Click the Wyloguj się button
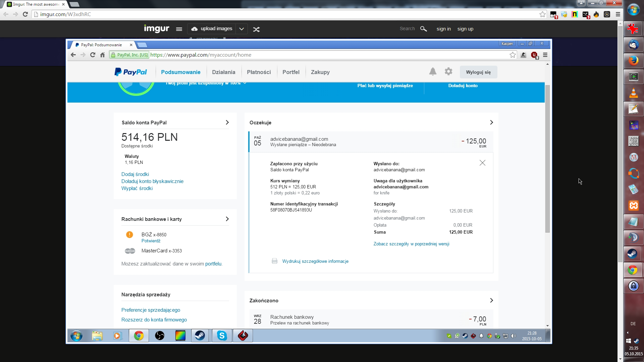644x362 pixels. 478,72
